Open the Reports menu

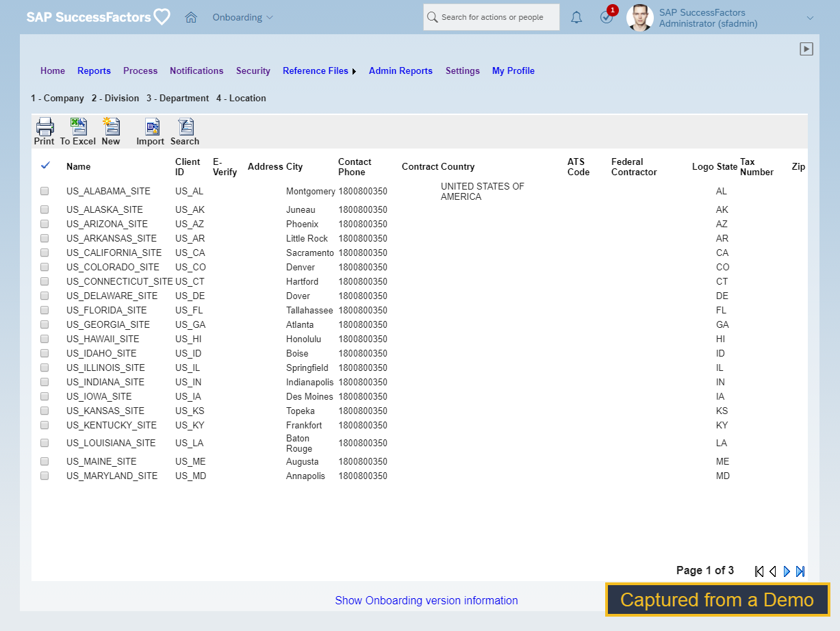point(94,70)
